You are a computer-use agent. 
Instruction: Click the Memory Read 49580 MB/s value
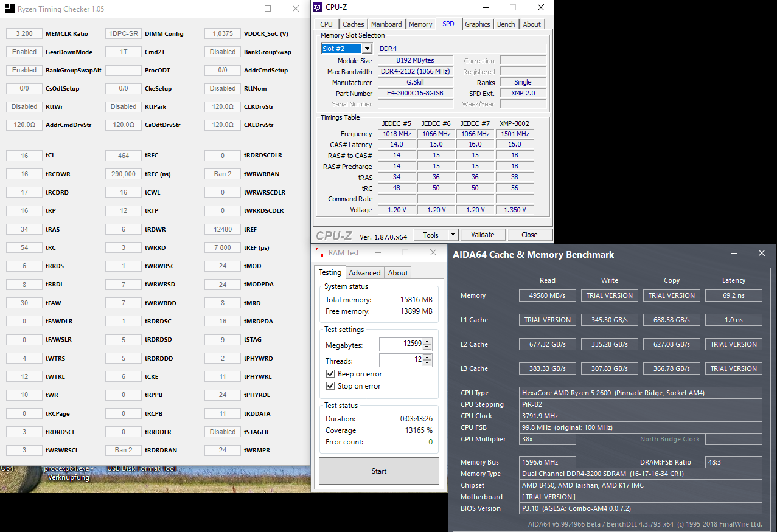(x=548, y=295)
